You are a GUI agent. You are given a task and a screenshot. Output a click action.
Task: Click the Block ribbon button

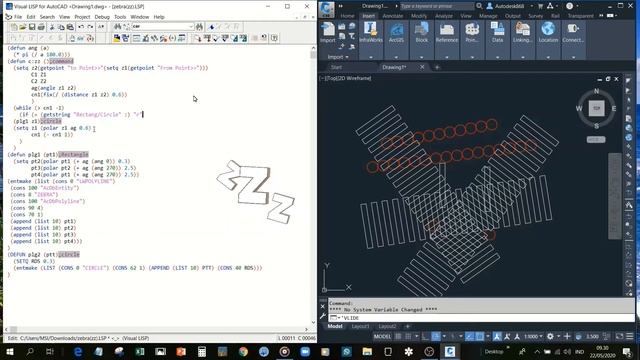tap(422, 33)
